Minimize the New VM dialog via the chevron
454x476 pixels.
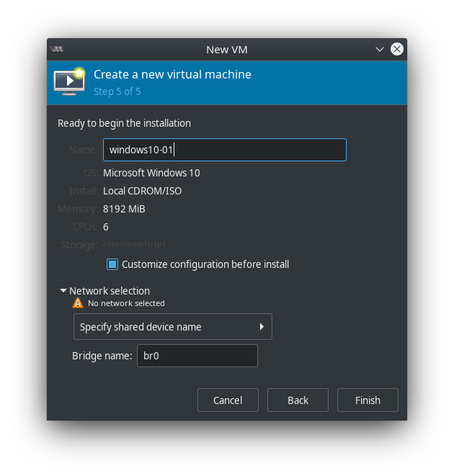pos(380,49)
